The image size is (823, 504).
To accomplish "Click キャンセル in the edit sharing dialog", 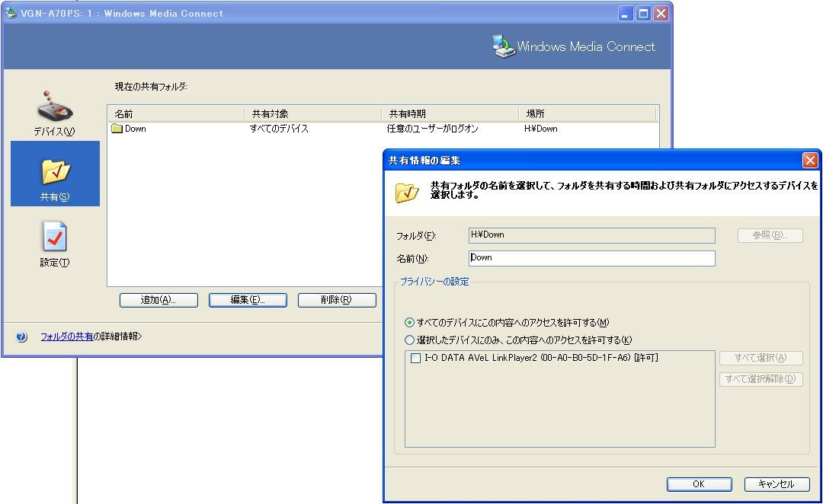I will click(x=777, y=484).
